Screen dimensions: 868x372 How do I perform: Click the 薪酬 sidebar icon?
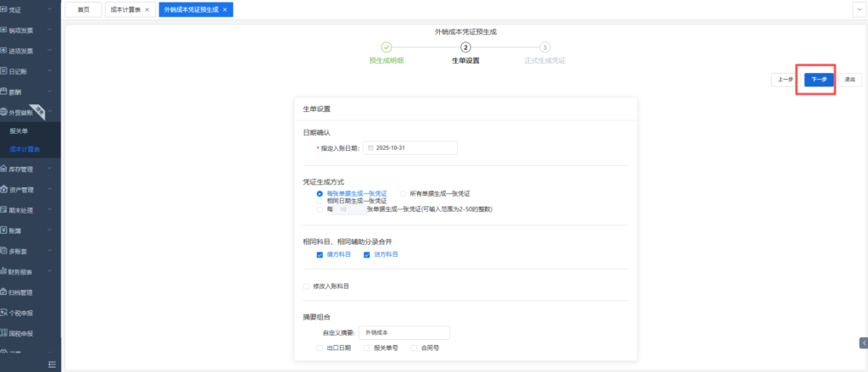(4, 92)
